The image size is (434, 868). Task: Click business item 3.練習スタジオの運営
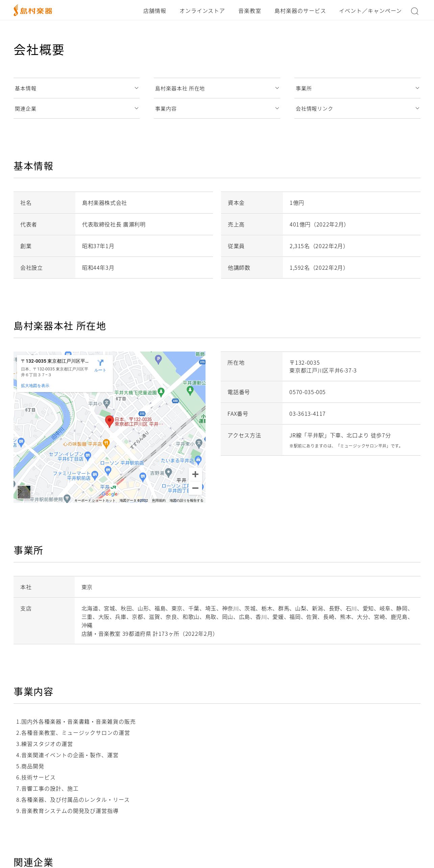(x=44, y=744)
